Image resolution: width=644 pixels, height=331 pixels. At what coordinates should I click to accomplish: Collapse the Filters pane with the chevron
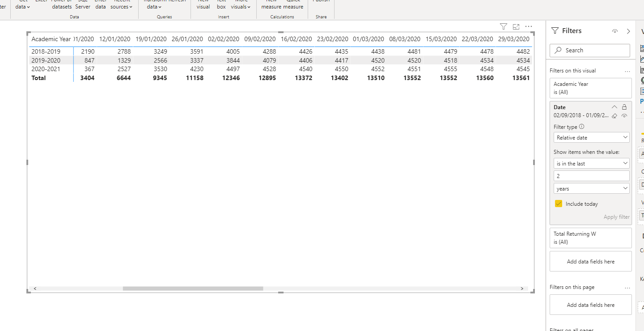coord(628,31)
